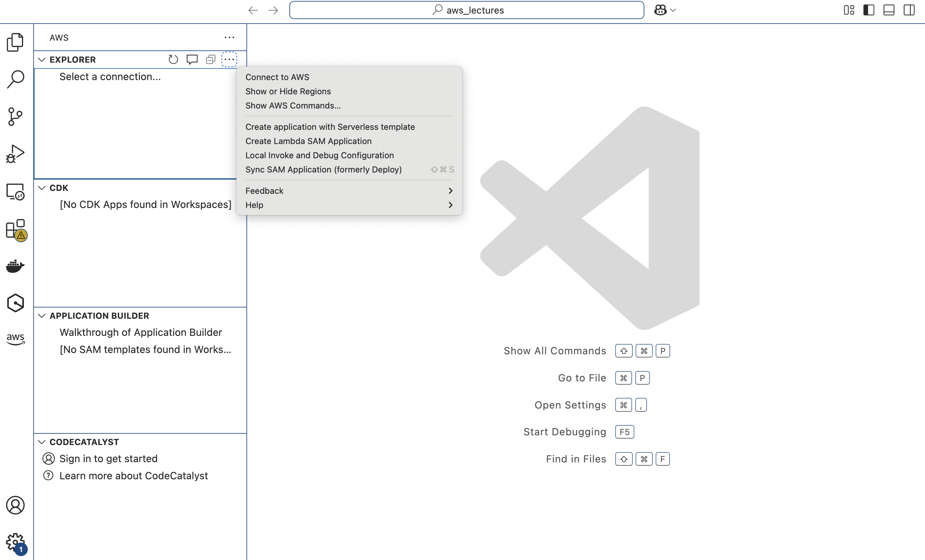Open AWS panel views and more actions
The image size is (925, 560).
click(x=229, y=37)
